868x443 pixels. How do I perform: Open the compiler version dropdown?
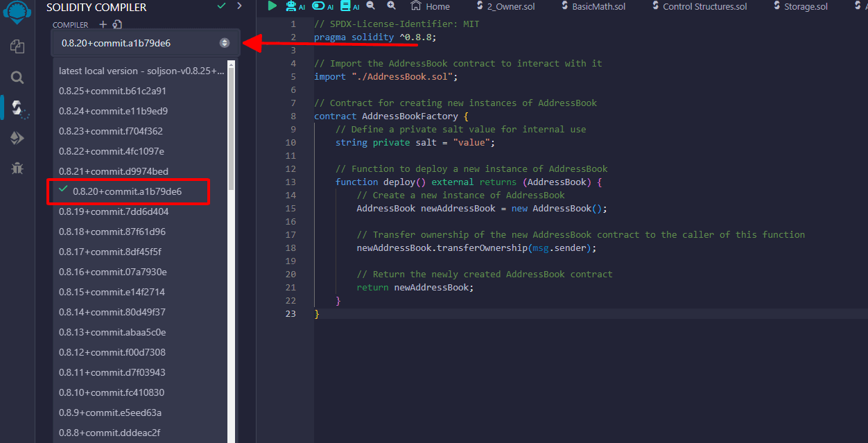coord(146,43)
